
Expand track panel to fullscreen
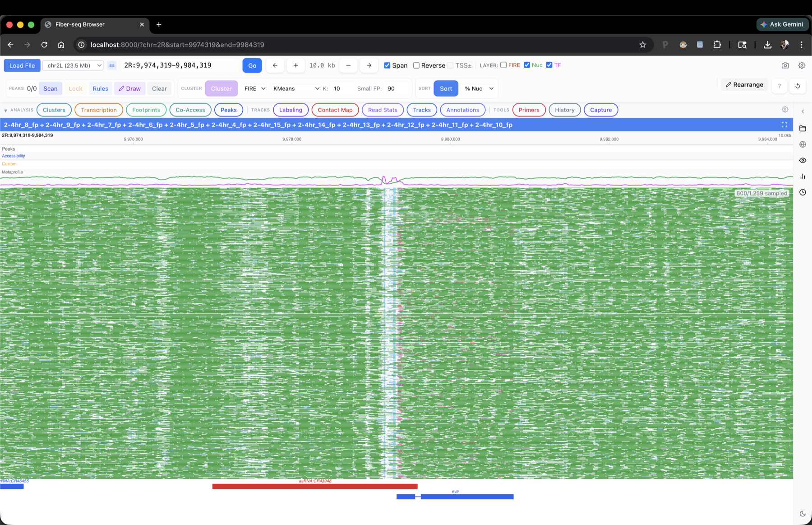tap(784, 125)
